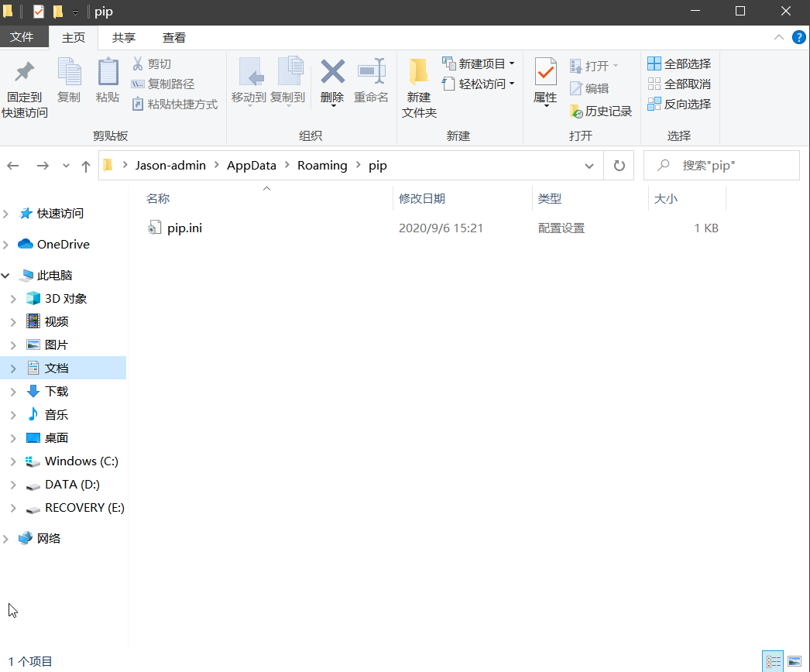Viewport: 810px width, 672px height.
Task: Expand the 快速访问 Quick access tree node
Action: pos(5,214)
